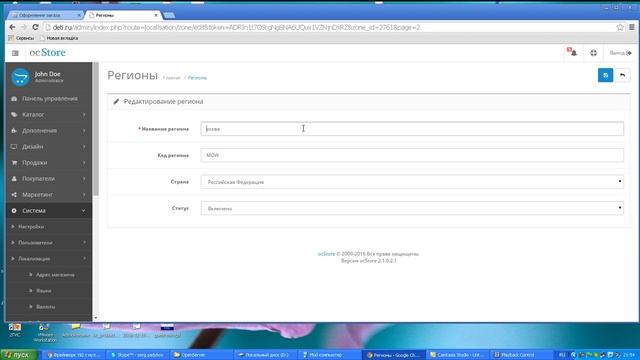Screen dimensions: 640x360
Task: Collapse the Система menu chevron
Action: tap(83, 211)
